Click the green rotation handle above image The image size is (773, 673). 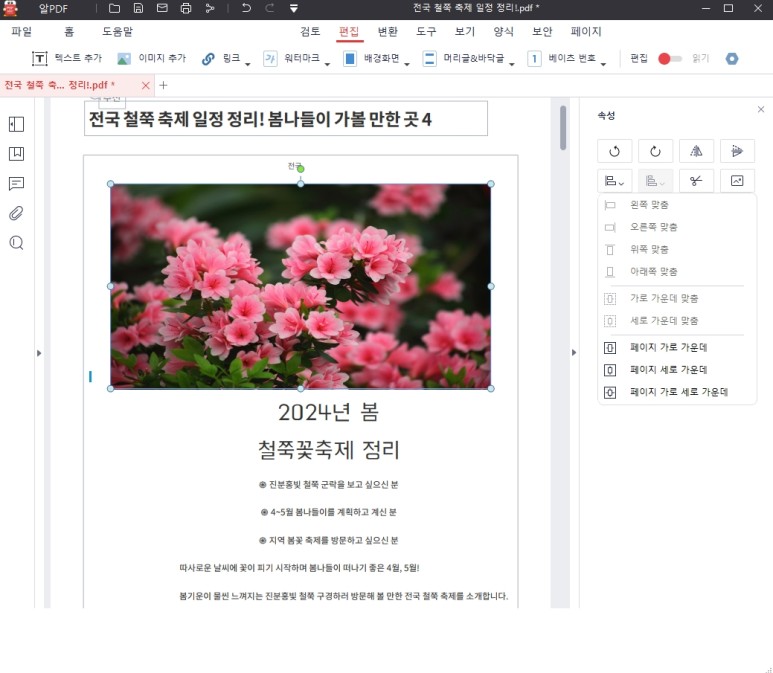[301, 169]
